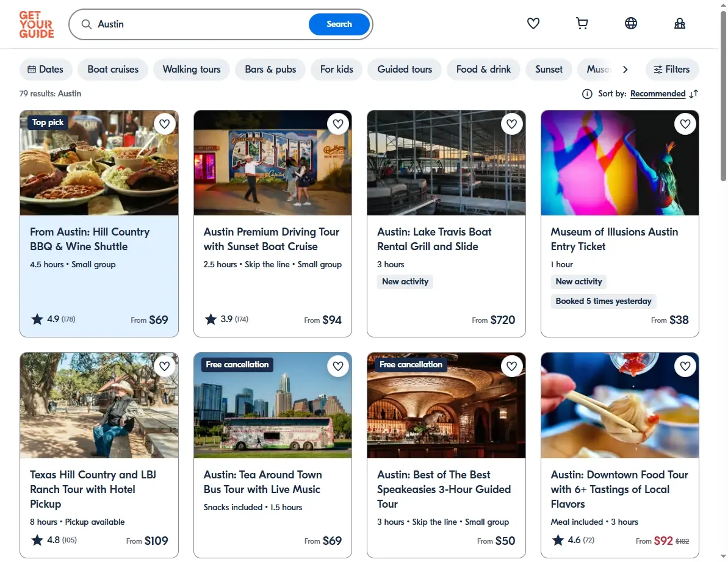Select the Sunset filter chip

pos(549,69)
